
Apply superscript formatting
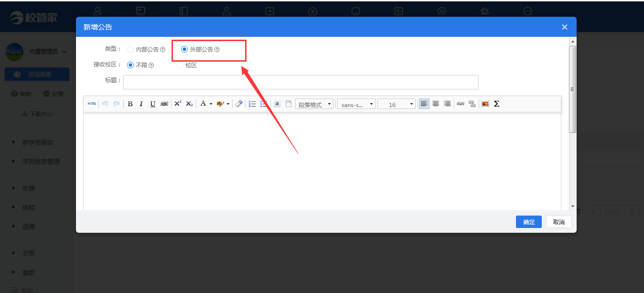(x=178, y=104)
